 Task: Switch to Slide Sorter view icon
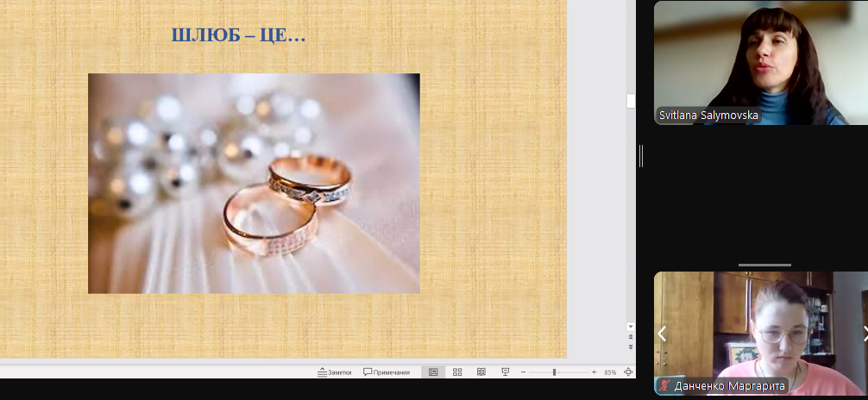(457, 372)
